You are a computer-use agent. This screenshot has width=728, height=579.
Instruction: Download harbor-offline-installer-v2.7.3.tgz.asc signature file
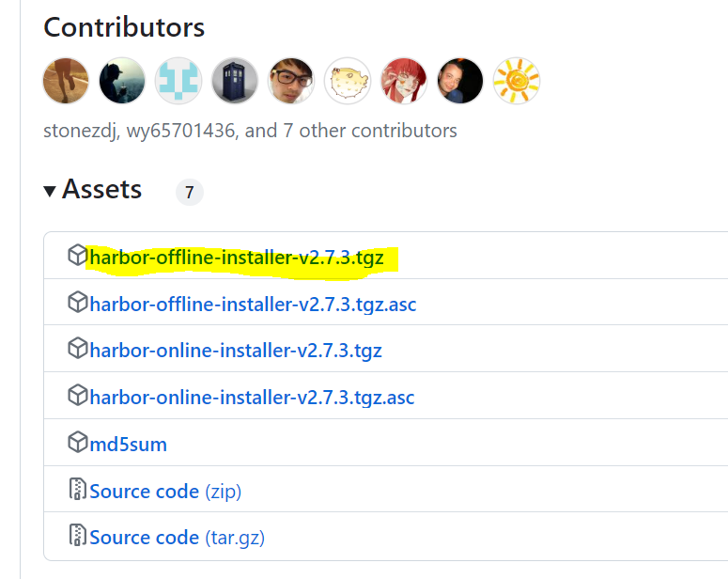tap(253, 304)
